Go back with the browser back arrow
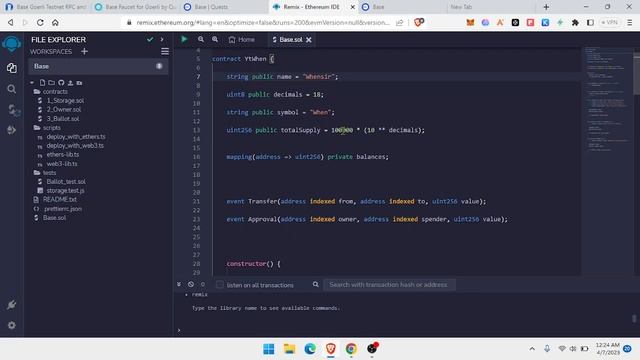 pyautogui.click(x=11, y=22)
